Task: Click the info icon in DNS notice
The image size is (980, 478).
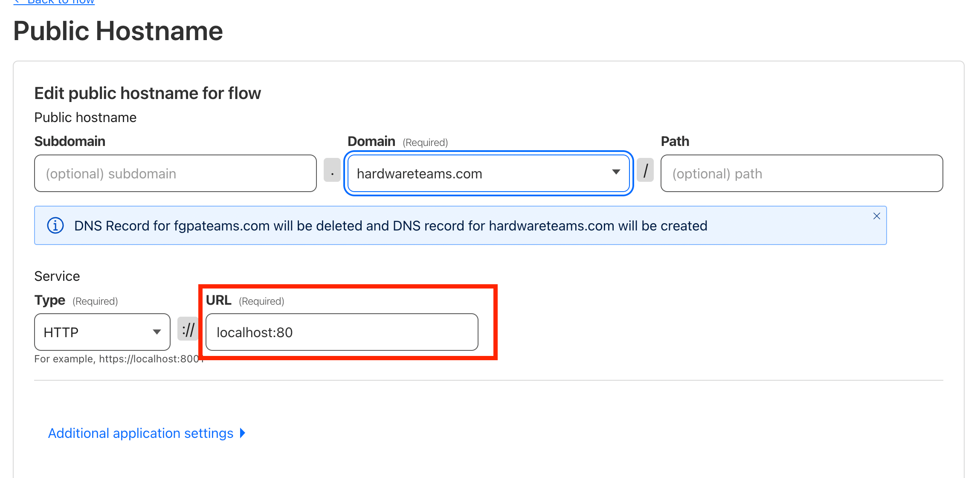Action: pyautogui.click(x=55, y=225)
